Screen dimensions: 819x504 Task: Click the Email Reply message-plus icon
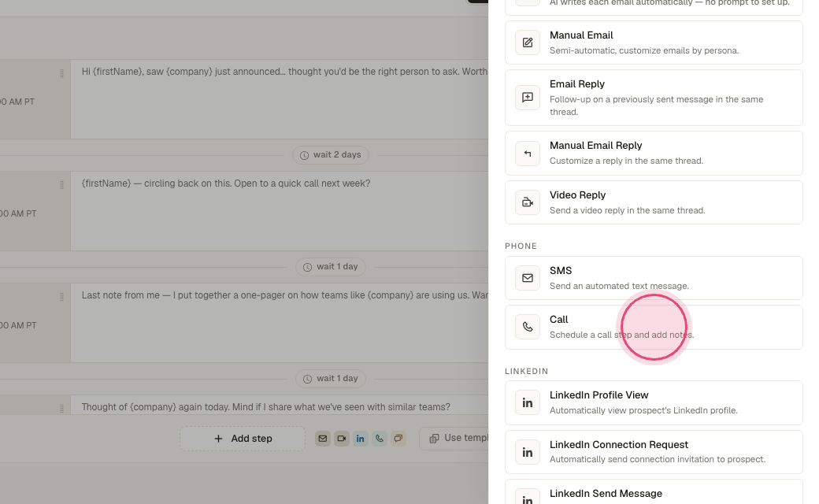528,98
